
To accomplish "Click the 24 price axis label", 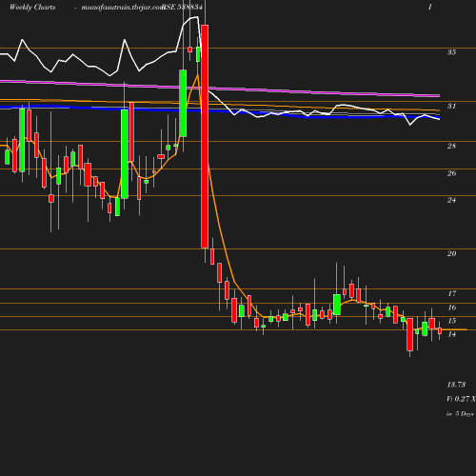I will click(x=452, y=200).
